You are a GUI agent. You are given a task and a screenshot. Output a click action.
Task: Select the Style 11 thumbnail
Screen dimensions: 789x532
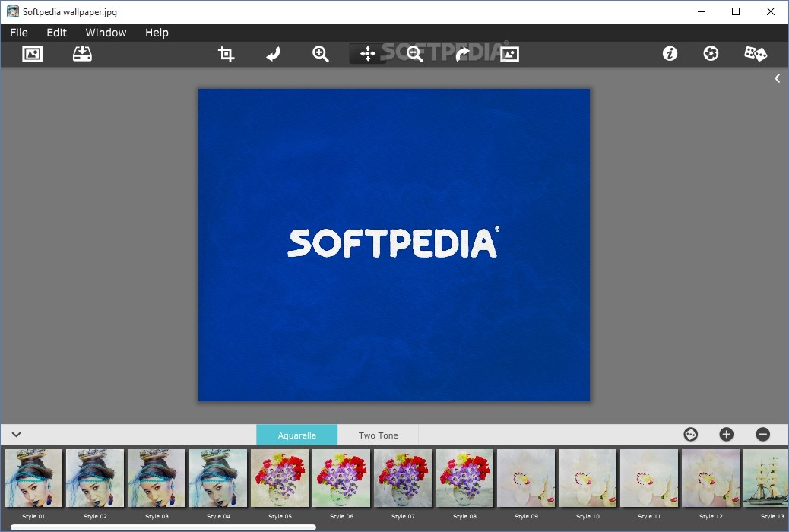649,478
